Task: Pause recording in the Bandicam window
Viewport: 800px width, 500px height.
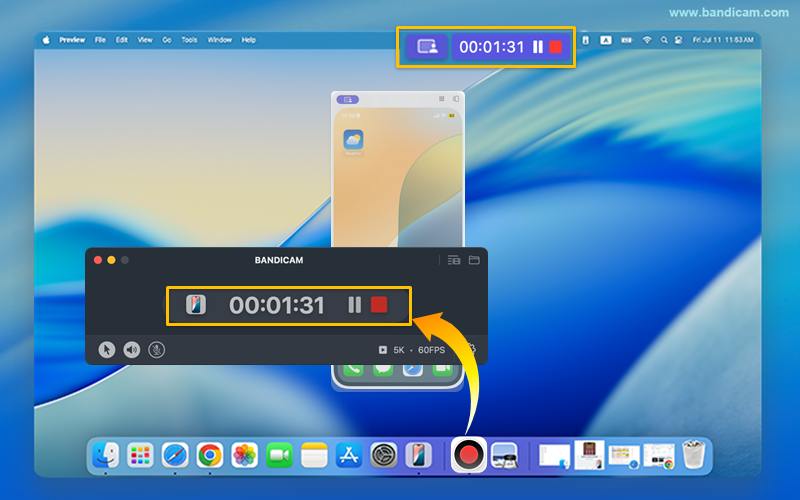Action: point(354,305)
